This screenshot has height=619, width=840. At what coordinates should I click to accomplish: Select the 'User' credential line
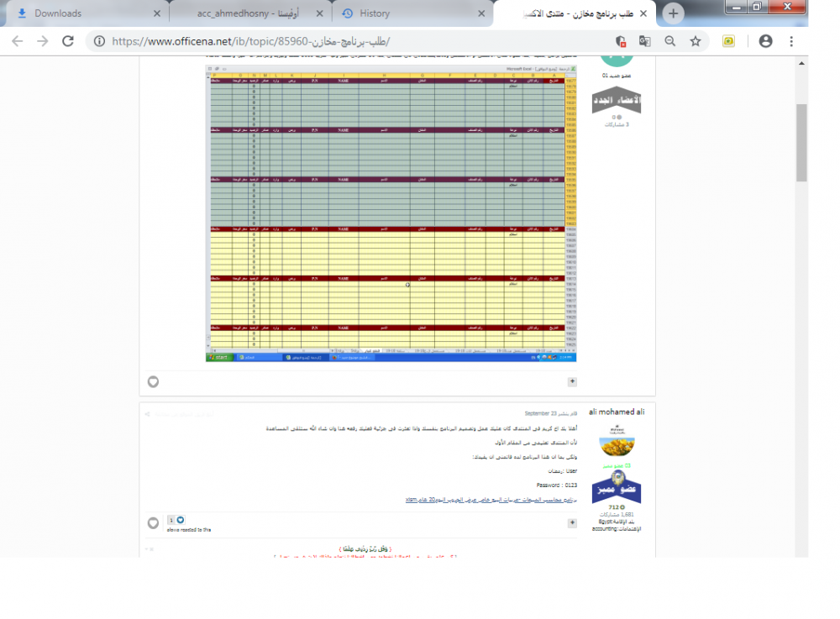563,471
